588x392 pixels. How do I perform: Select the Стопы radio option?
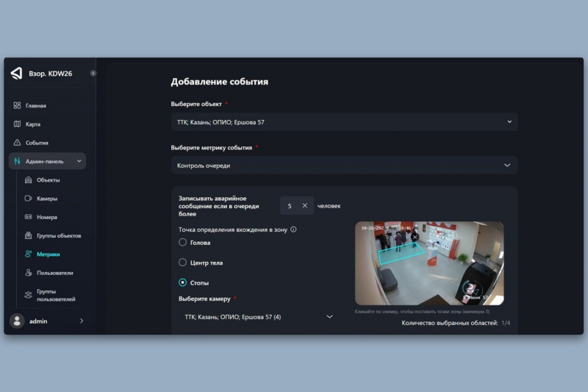pyautogui.click(x=182, y=282)
